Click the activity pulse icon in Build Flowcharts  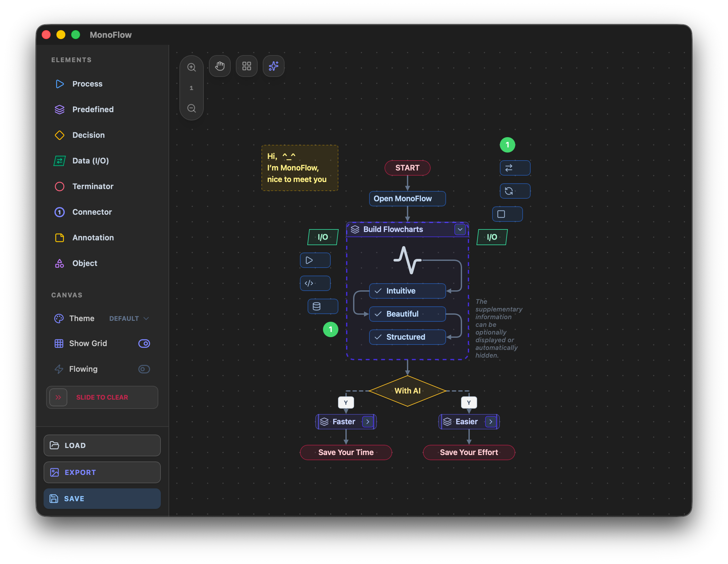coord(407,260)
